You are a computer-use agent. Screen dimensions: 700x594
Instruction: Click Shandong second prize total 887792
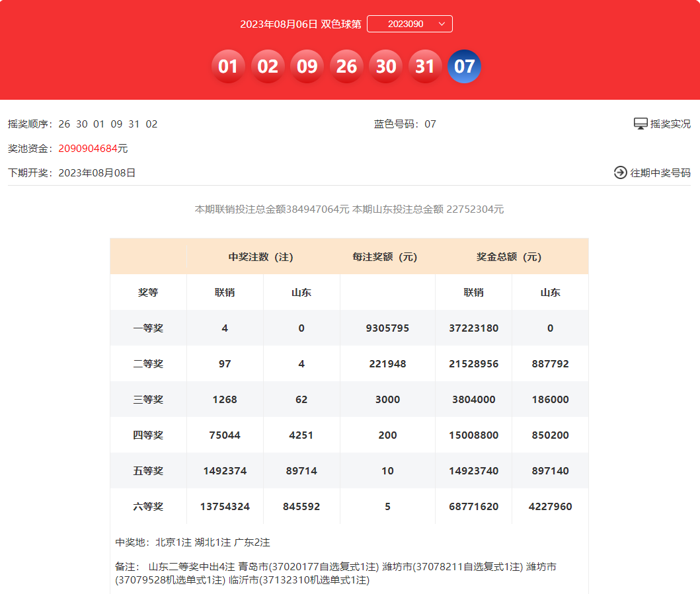(x=551, y=363)
